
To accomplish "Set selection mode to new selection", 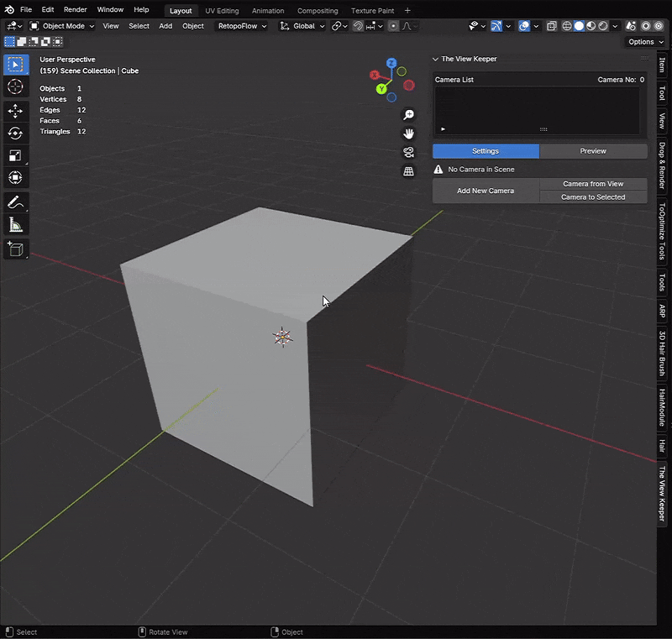I will pyautogui.click(x=9, y=41).
